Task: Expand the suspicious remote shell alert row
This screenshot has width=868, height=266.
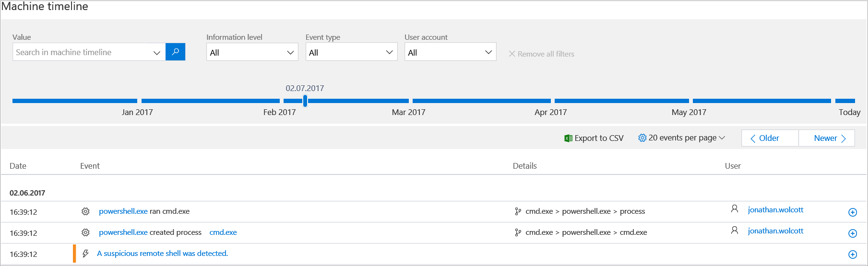Action: tap(852, 254)
